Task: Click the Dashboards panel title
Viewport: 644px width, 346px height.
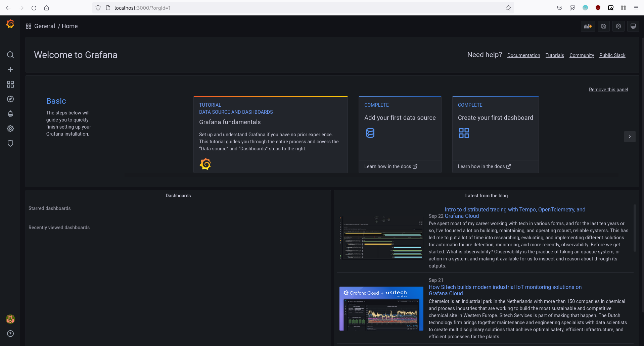Action: [x=178, y=196]
